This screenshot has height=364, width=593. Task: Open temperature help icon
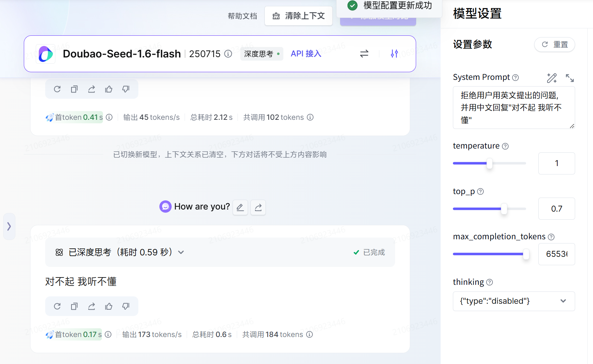pos(505,146)
